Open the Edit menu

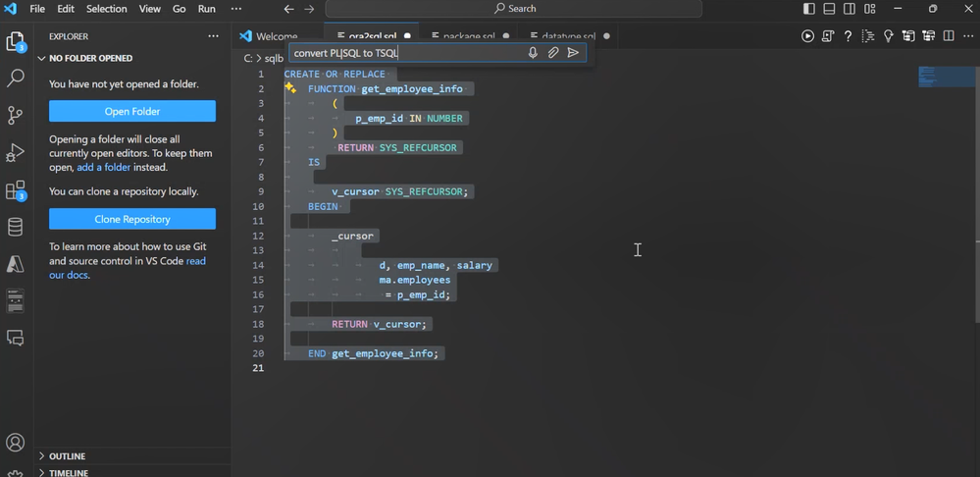(66, 9)
